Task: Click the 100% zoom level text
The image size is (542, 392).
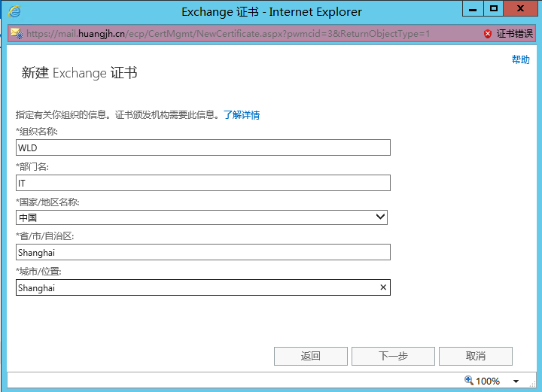Action: point(488,381)
